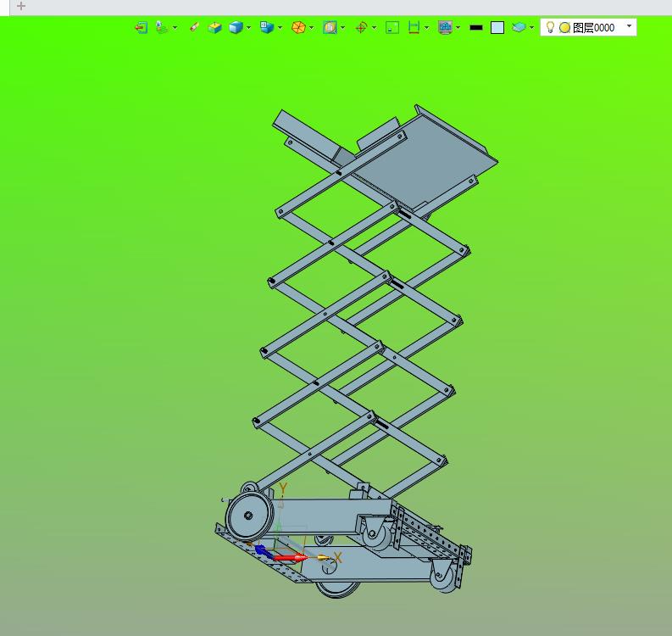Select the large front-left wheel

click(x=249, y=516)
